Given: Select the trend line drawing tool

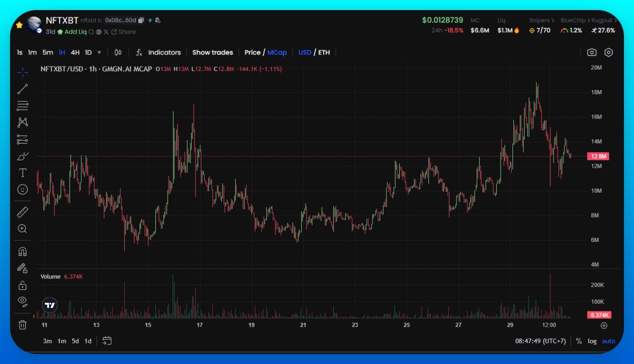Looking at the screenshot, I should (x=23, y=89).
